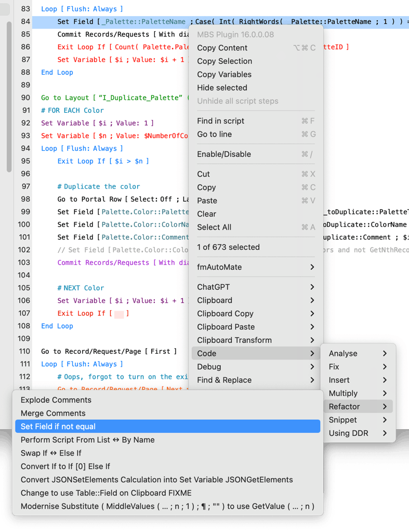Viewport: 409px width, 532px height.
Task: Open the Refactor submenu
Action: point(358,406)
